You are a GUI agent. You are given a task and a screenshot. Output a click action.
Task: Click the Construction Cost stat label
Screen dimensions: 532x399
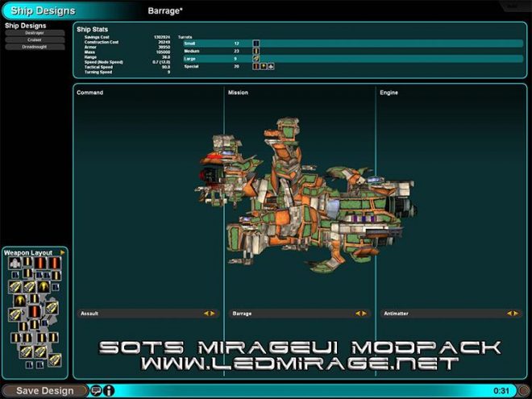point(102,42)
